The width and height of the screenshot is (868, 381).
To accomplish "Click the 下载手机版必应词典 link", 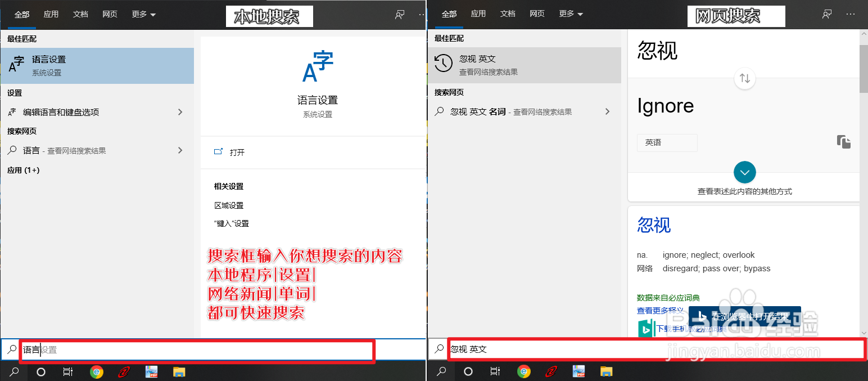I will click(691, 329).
